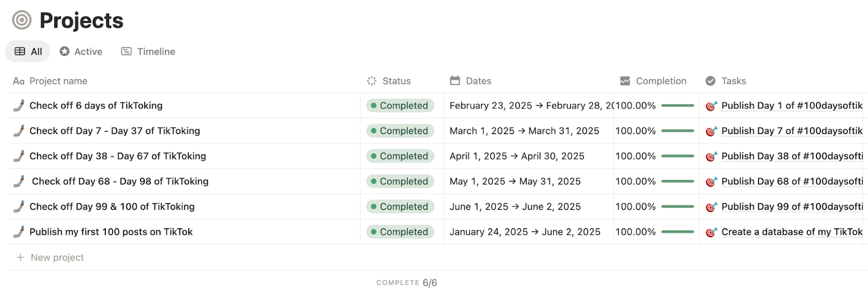Click the "March 1, 2025 → March 31, 2025" date cell
868x296 pixels.
(x=524, y=131)
